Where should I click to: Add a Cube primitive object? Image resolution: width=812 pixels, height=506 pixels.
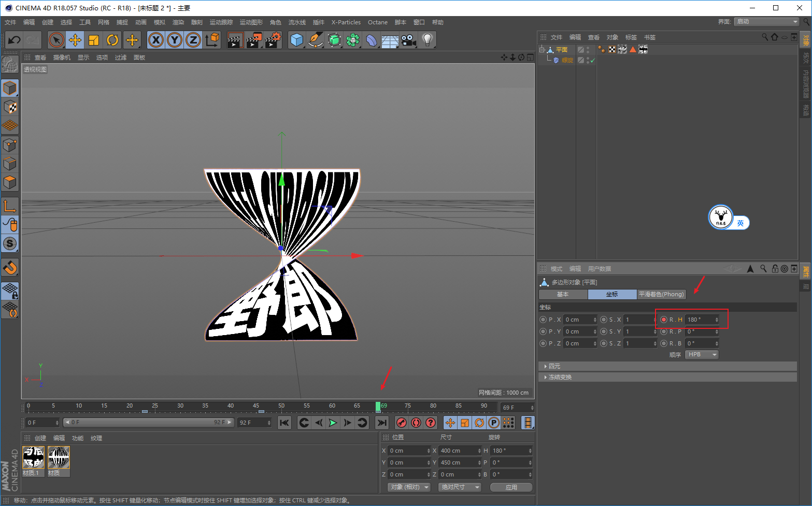click(x=297, y=40)
